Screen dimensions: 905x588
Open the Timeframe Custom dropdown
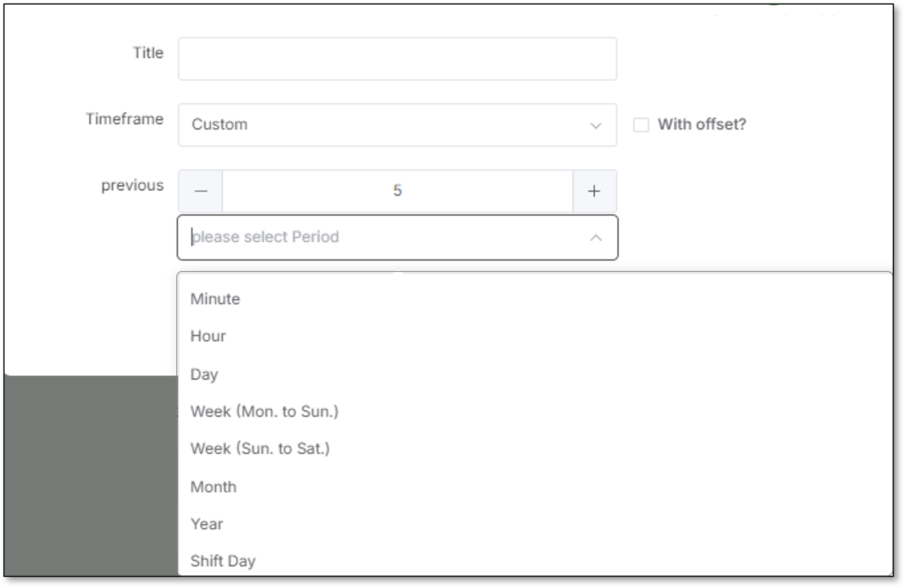(397, 125)
